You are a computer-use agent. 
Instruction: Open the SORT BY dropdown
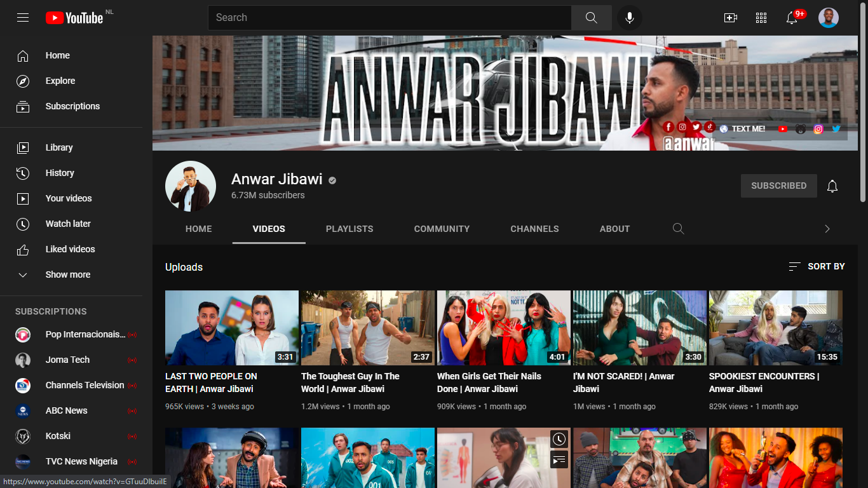(817, 267)
